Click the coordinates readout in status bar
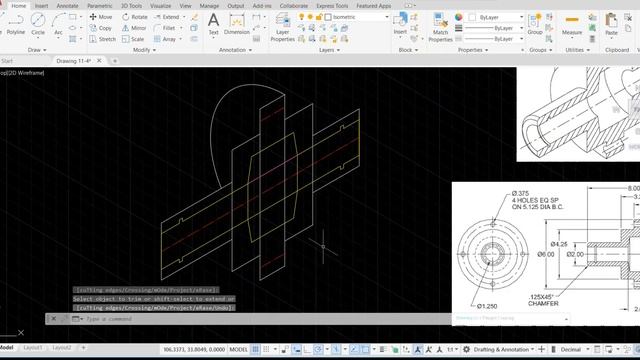Image resolution: width=640 pixels, height=360 pixels. point(194,349)
